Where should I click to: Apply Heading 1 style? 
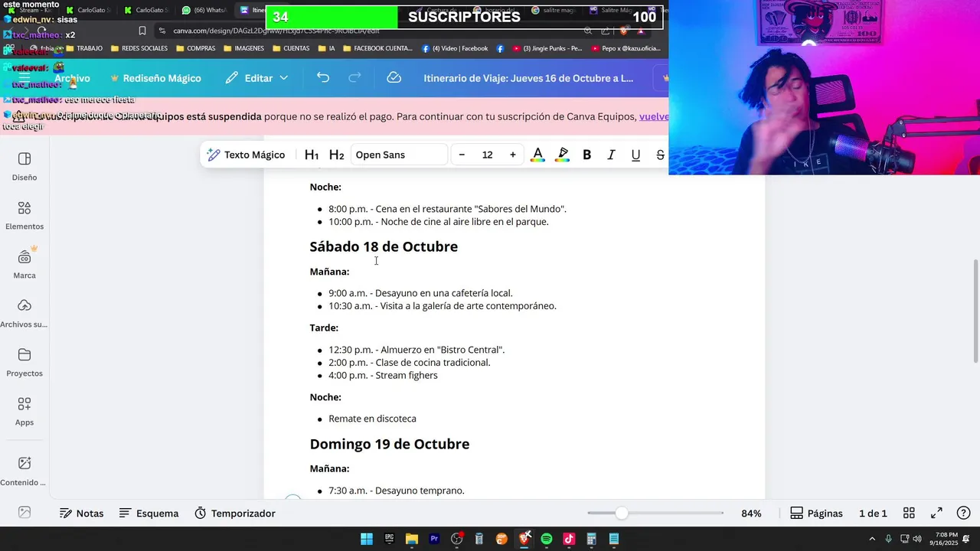(311, 155)
